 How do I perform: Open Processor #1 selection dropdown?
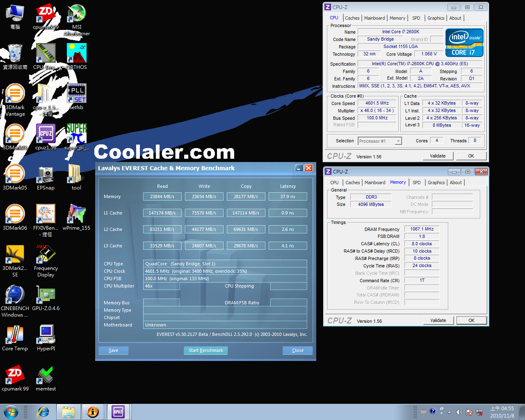point(379,141)
